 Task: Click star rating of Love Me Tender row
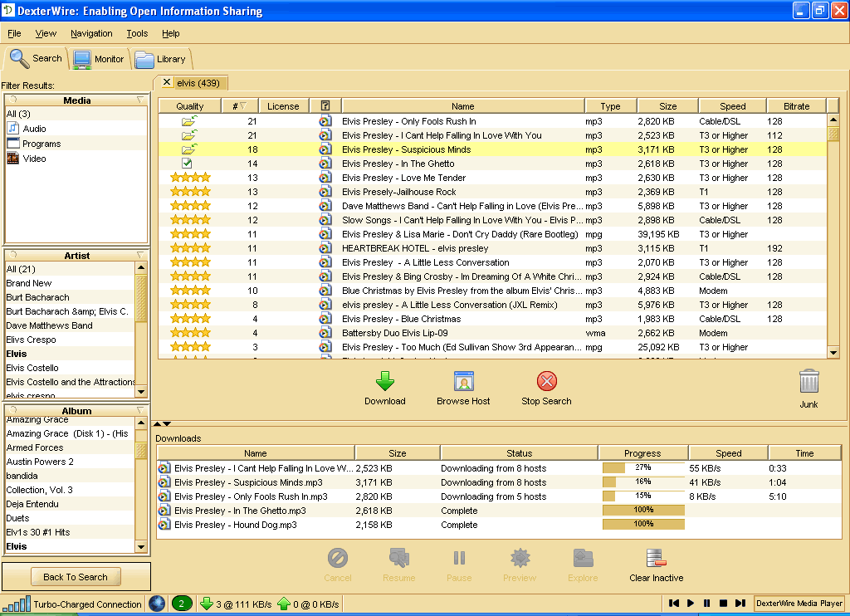(x=190, y=178)
